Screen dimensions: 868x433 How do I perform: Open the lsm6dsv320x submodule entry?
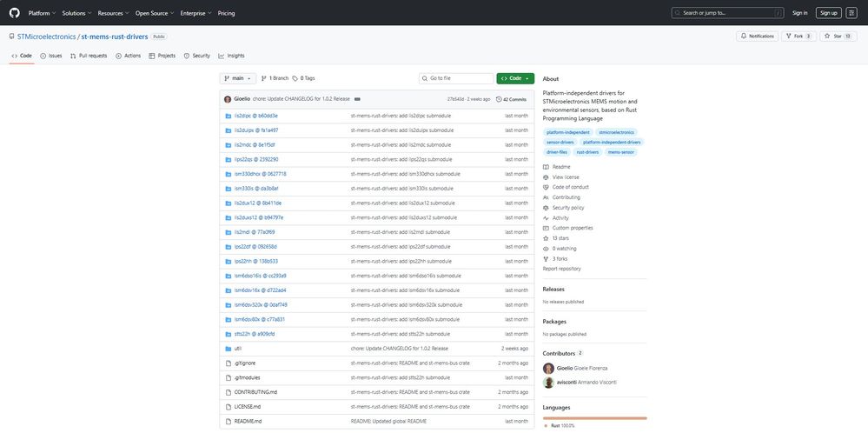261,305
